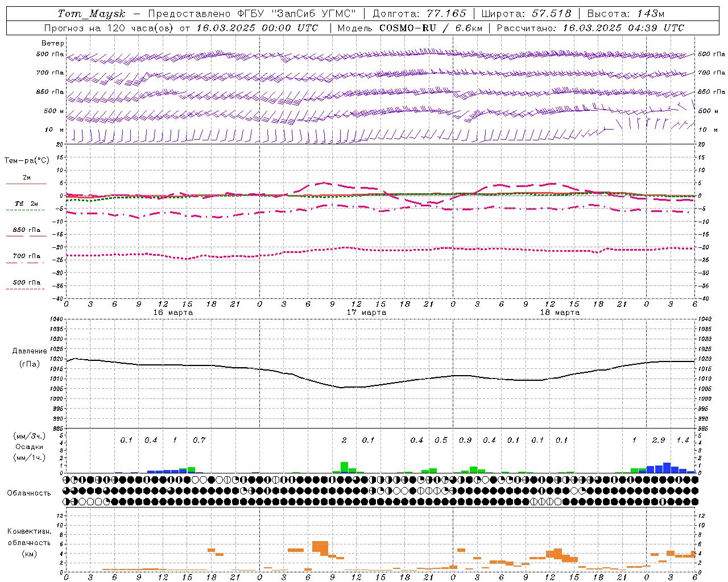Screen dimensions: 728x582
Task: Click the Высота: 143м value
Action: point(626,14)
